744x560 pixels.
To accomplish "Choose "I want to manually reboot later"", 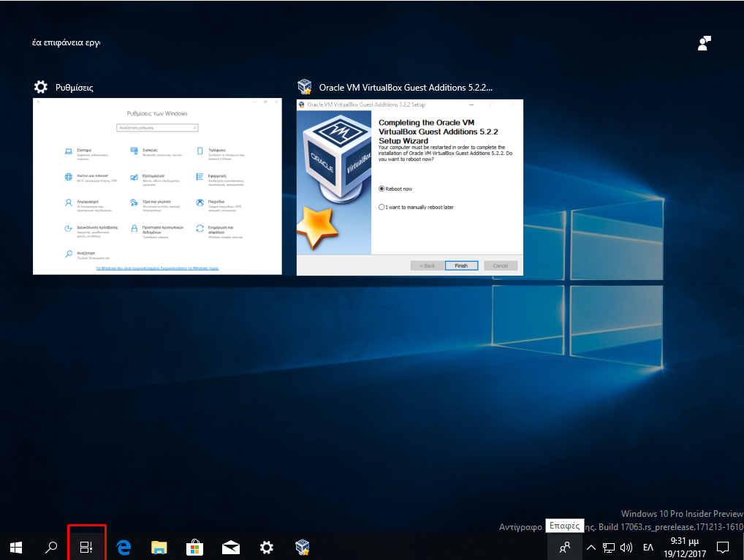I will [x=382, y=207].
